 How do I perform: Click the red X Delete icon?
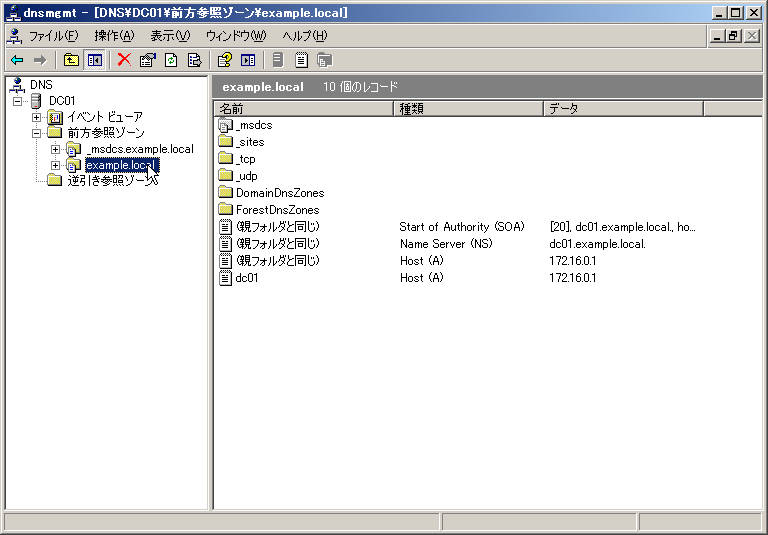(124, 60)
